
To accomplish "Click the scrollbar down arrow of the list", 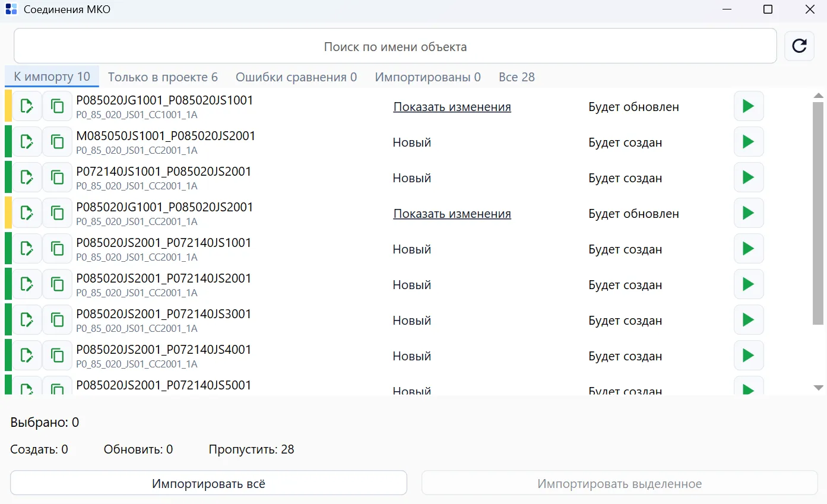I will (818, 388).
